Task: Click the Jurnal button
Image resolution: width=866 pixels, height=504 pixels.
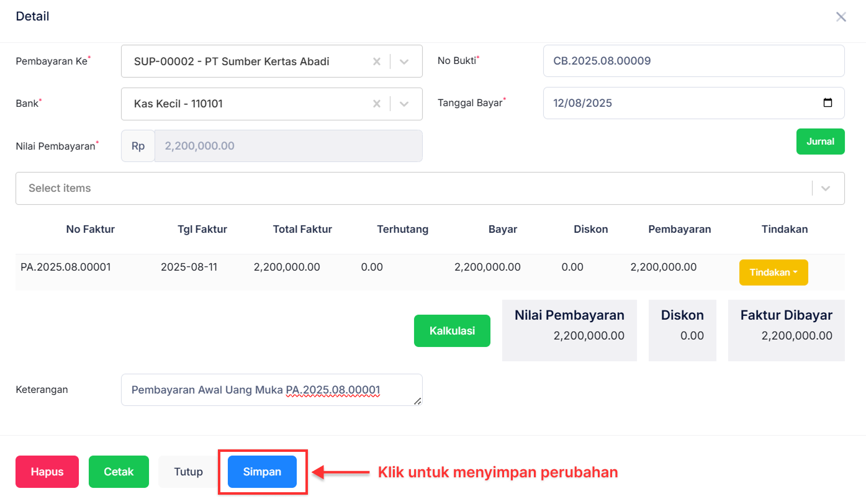Action: point(820,142)
